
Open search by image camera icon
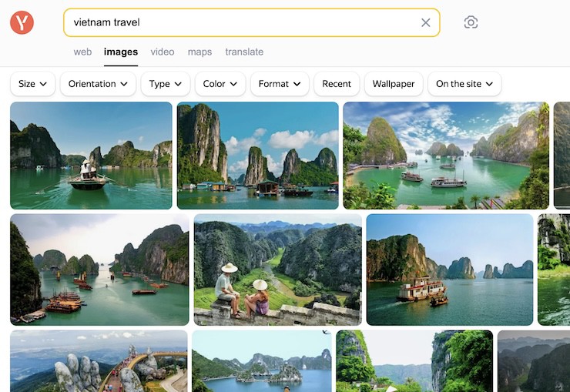[x=471, y=22]
